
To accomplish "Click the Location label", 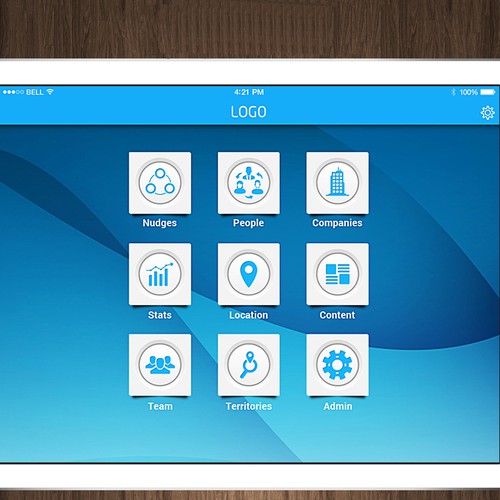I will tap(248, 315).
